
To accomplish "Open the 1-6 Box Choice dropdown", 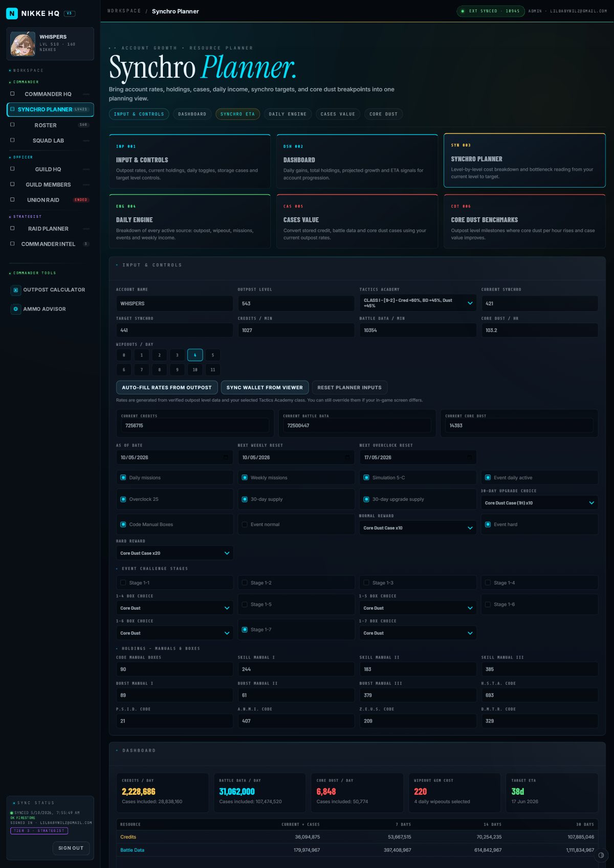I will (x=174, y=633).
